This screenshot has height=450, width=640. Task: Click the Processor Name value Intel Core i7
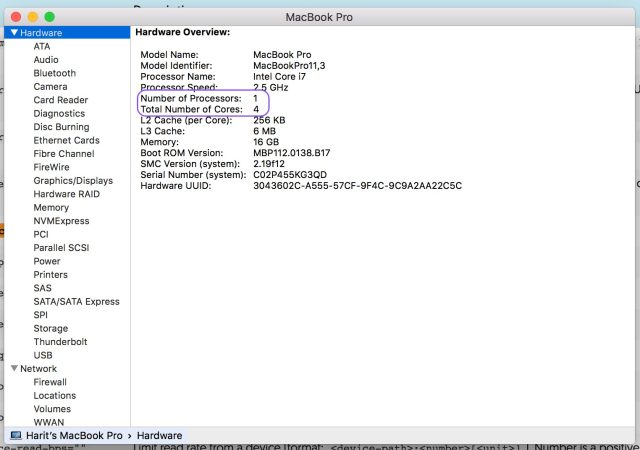(x=279, y=77)
